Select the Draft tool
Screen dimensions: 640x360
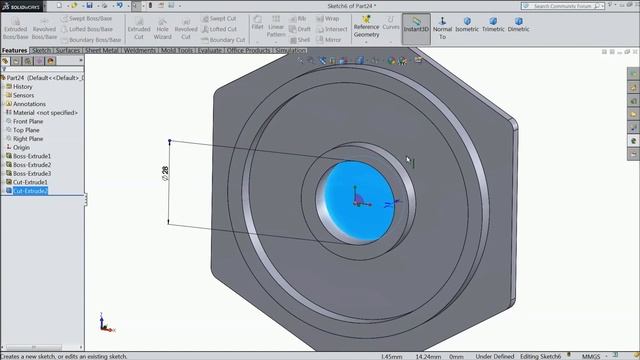click(x=300, y=29)
